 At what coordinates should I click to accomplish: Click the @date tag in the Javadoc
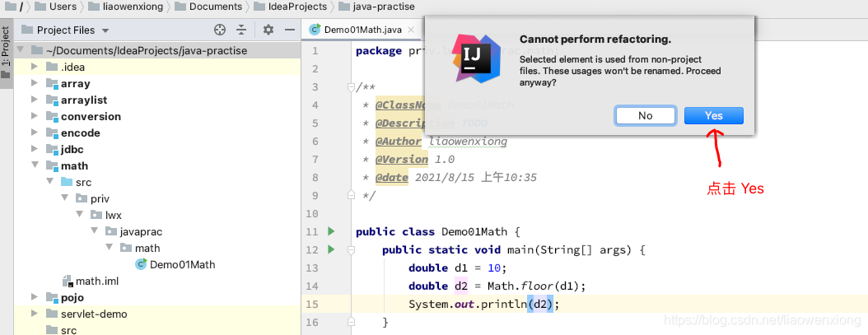tap(392, 178)
